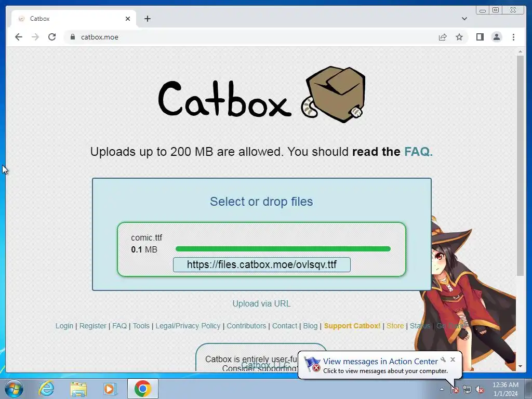Click the network tray icon
532x399 pixels.
coord(467,390)
